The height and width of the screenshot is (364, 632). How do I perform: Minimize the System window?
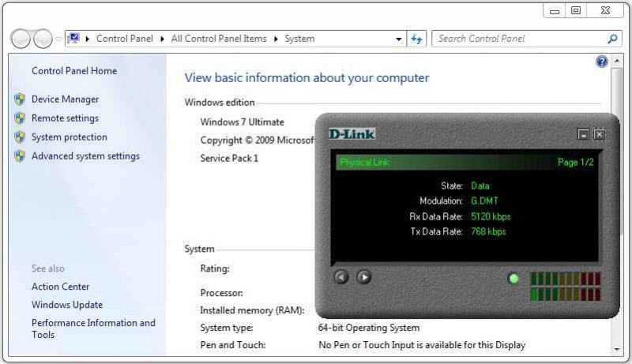[x=555, y=11]
